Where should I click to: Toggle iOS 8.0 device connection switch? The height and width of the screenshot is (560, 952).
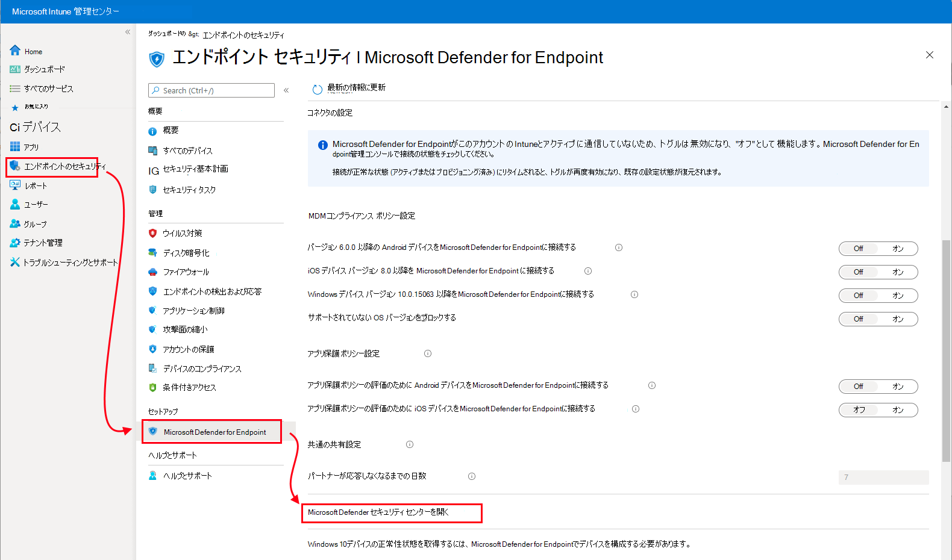click(878, 272)
